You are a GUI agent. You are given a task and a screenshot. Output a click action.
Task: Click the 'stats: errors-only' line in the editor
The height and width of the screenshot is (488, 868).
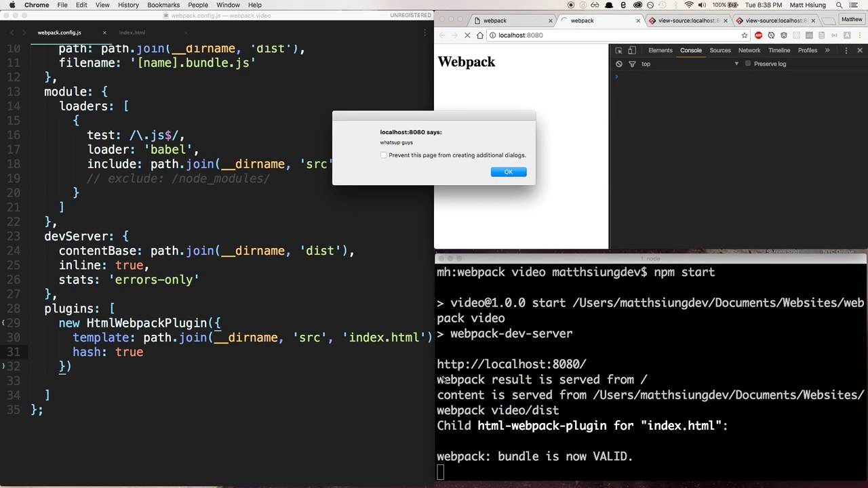coord(129,279)
